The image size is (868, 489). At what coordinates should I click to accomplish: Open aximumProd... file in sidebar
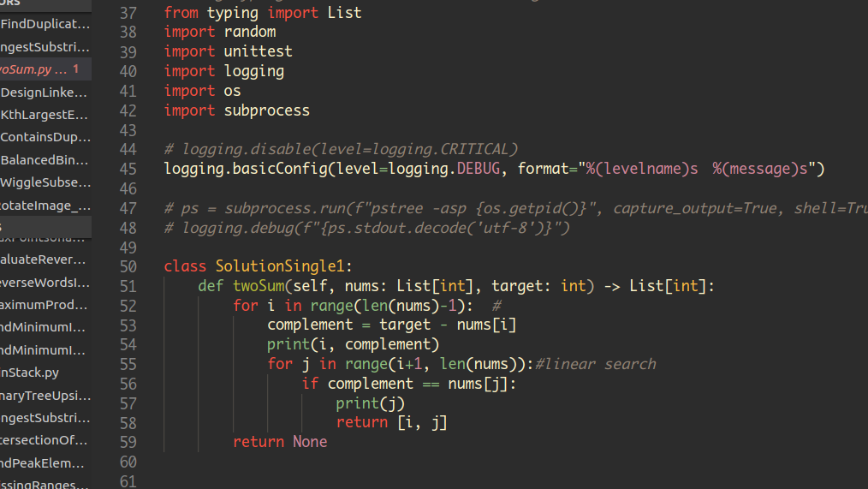(x=44, y=305)
